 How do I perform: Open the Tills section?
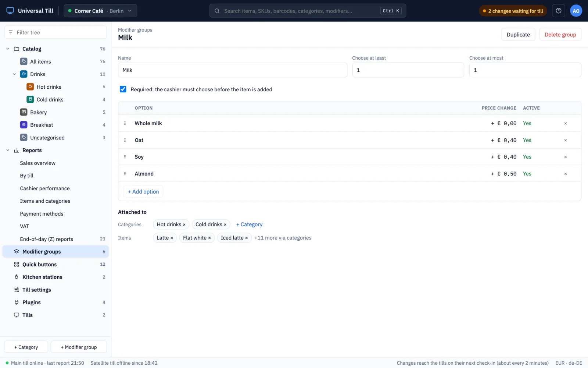55,315
